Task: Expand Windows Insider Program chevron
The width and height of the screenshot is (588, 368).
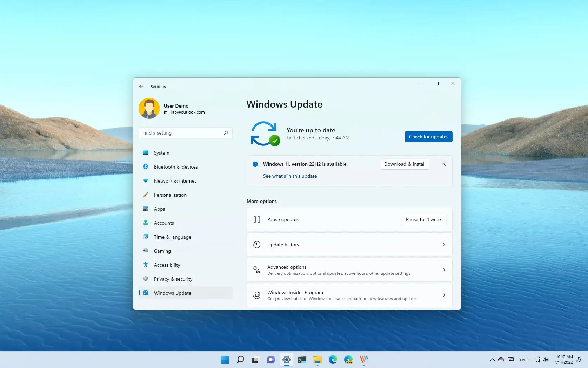Action: coord(444,295)
